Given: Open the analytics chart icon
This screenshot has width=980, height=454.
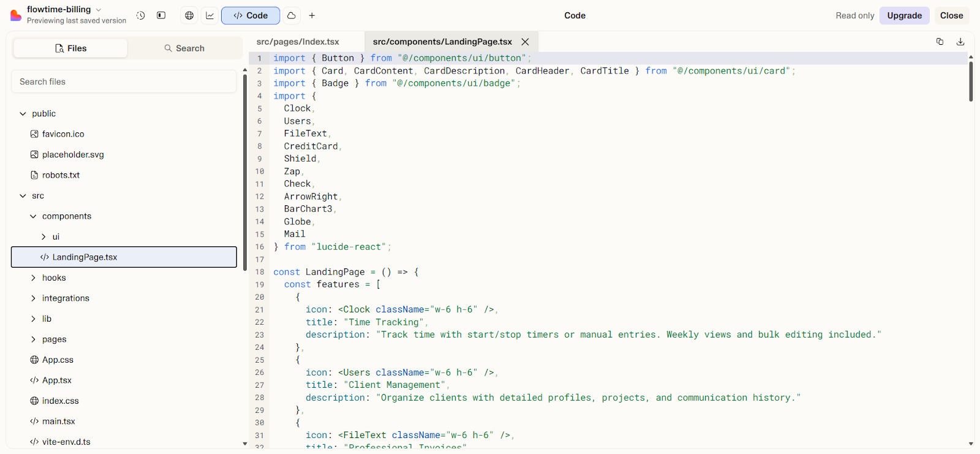Looking at the screenshot, I should pos(210,15).
